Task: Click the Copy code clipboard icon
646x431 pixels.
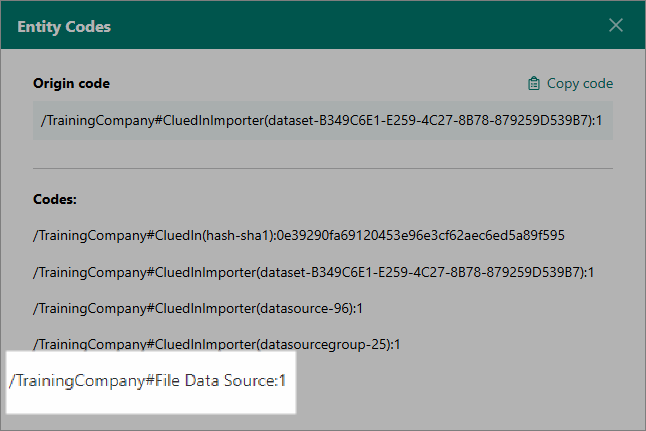Action: click(x=534, y=84)
